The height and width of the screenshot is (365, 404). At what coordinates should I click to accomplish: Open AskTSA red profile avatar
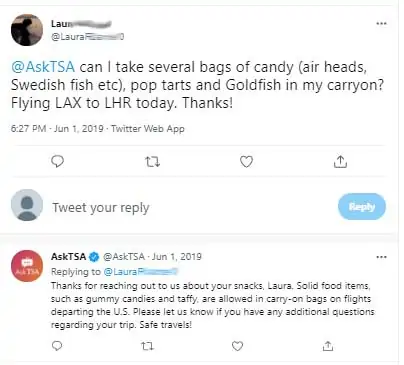[x=27, y=266]
